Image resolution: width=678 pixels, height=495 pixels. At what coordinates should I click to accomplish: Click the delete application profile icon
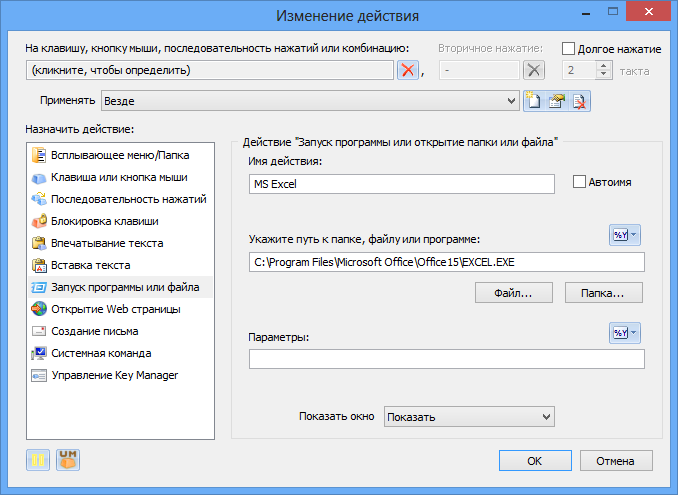pos(579,101)
